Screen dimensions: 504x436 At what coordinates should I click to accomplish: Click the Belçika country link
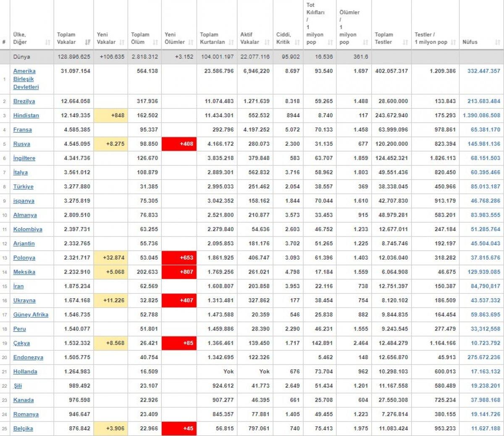point(23,428)
